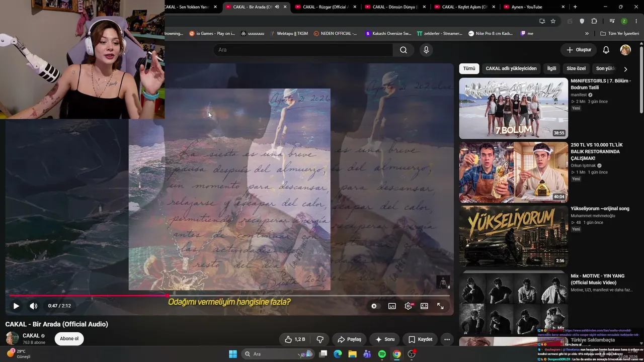
Task: Open the Yükseliyorum song thumbnail
Action: [513, 236]
